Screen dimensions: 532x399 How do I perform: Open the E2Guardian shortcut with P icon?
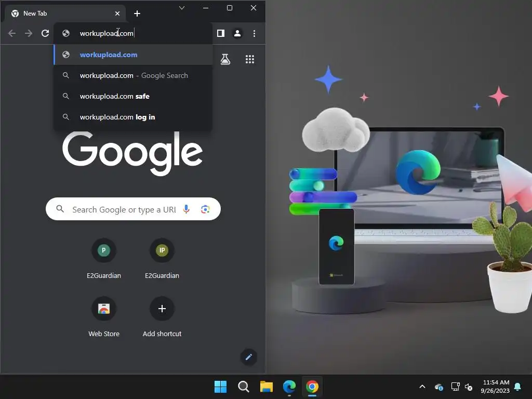[104, 258]
